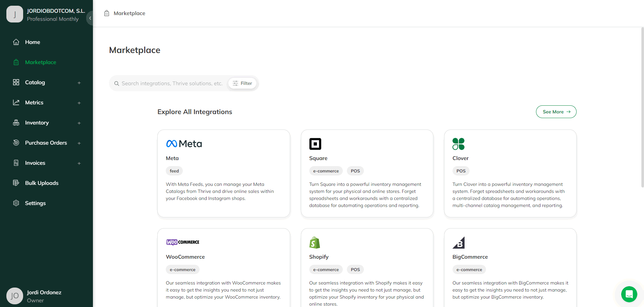The image size is (644, 307).
Task: Focus the Search integrations field
Action: pos(172,83)
